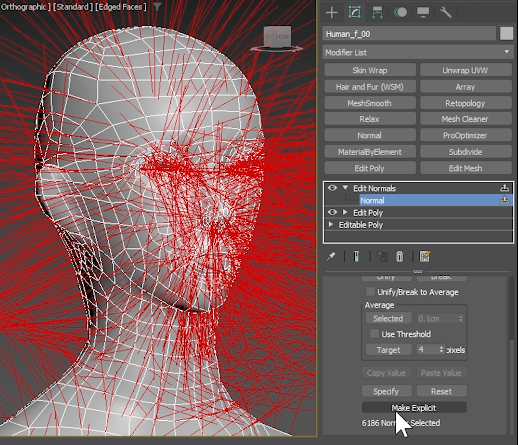Click icon at right of Edit Normals row
The image size is (518, 445).
point(504,188)
